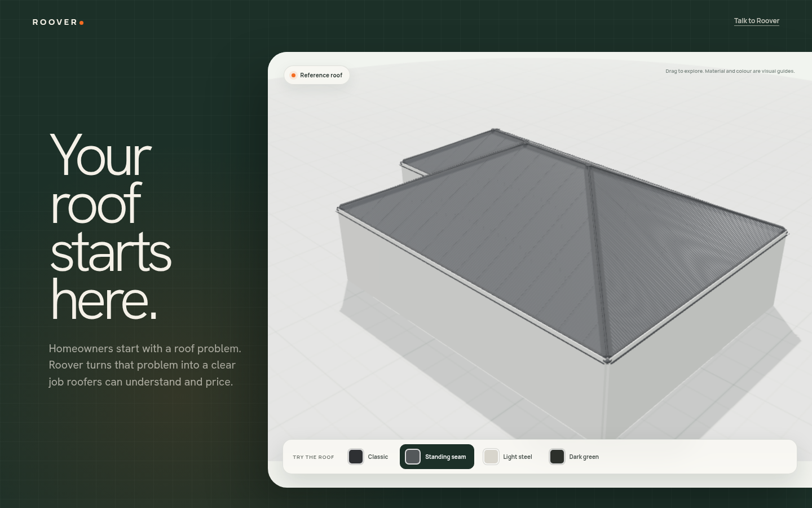Click the orange dot after Roover wordmark
The height and width of the screenshot is (508, 812).
82,23
